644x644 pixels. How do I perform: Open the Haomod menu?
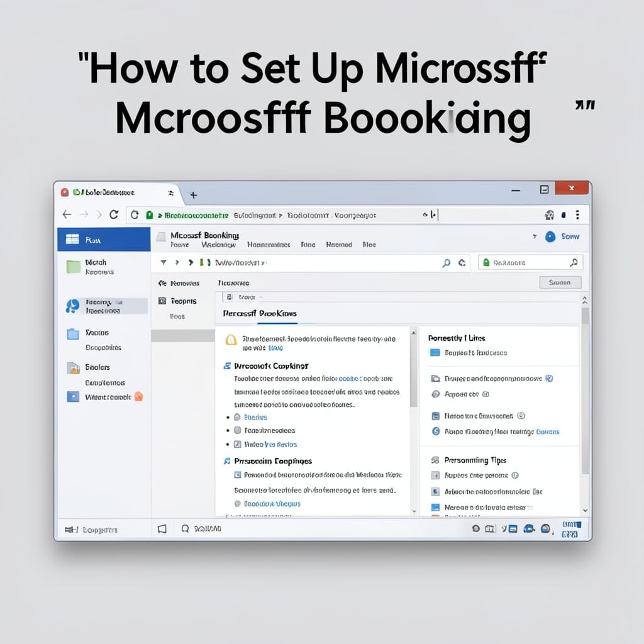coord(339,245)
